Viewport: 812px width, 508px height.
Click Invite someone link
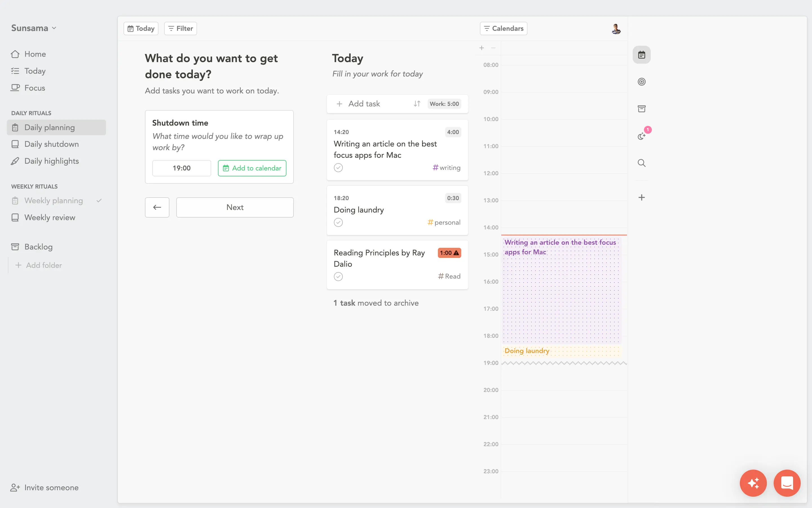tap(44, 487)
